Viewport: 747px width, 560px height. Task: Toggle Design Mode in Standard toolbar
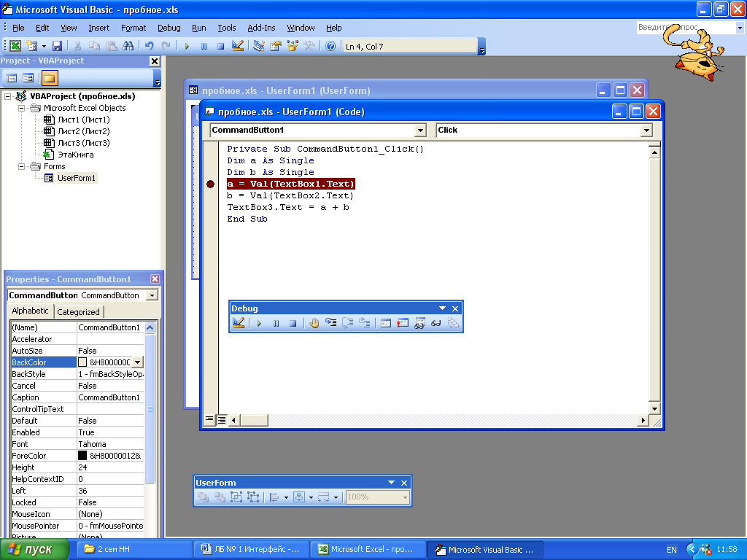click(238, 46)
